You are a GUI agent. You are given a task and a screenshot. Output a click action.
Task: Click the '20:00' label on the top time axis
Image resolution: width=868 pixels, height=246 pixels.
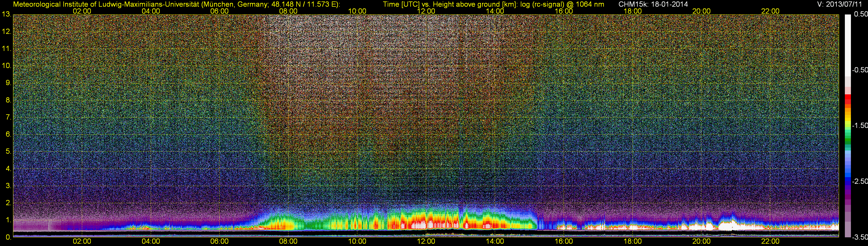click(702, 11)
